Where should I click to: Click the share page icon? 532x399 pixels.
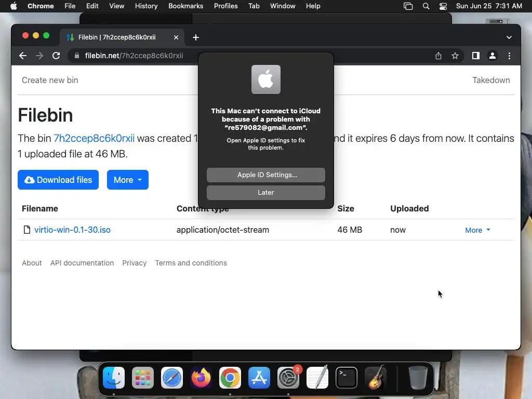[x=438, y=56]
